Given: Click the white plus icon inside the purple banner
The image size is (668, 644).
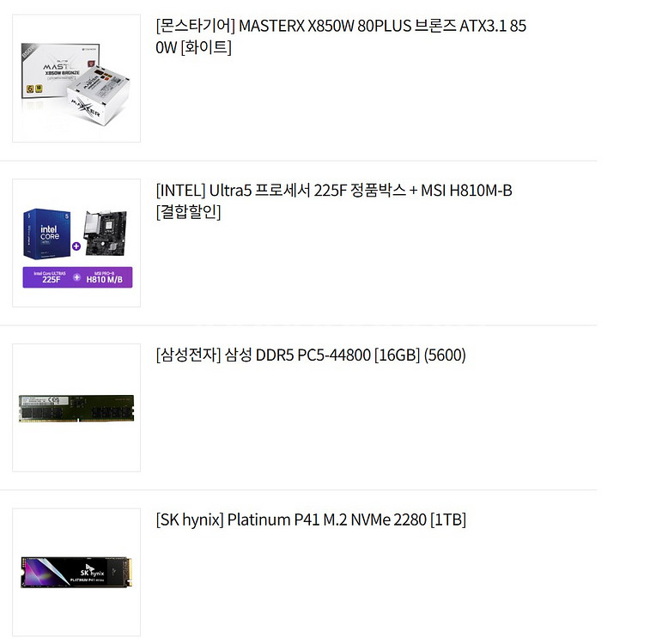Looking at the screenshot, I should [76, 277].
